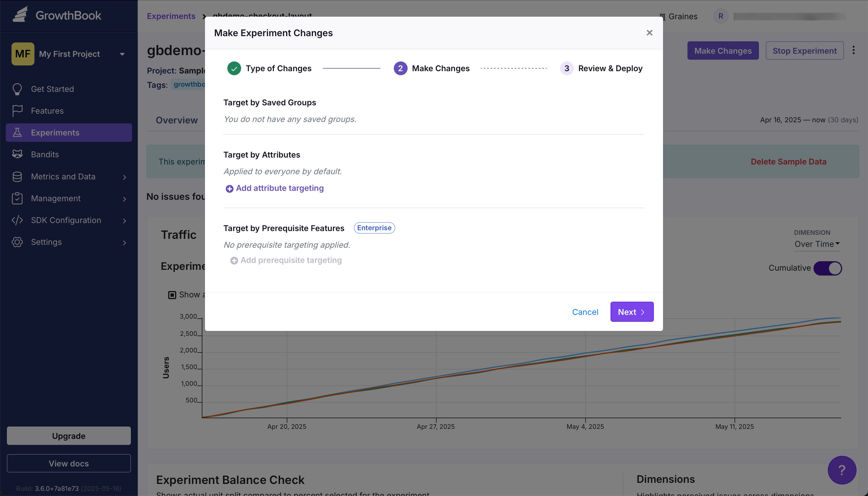Click the Management clipboard icon

(17, 198)
